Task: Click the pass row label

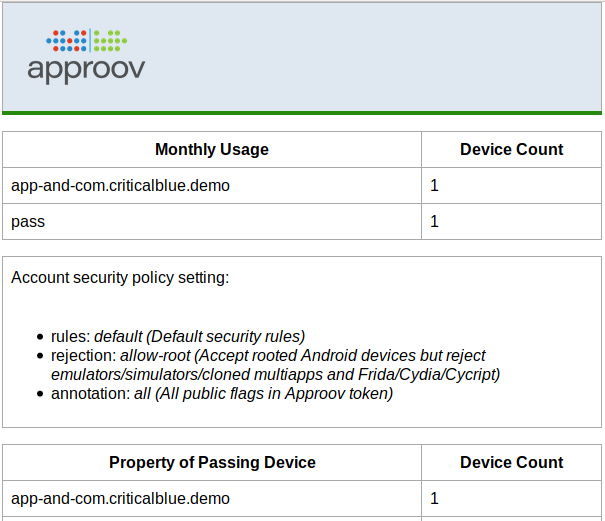Action: 28,222
